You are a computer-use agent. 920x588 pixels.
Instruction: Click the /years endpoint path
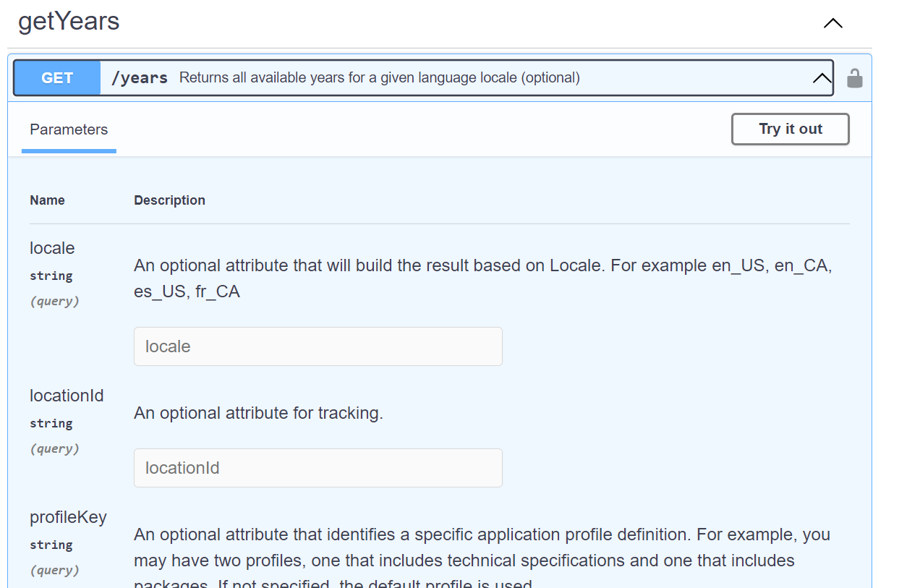(140, 78)
